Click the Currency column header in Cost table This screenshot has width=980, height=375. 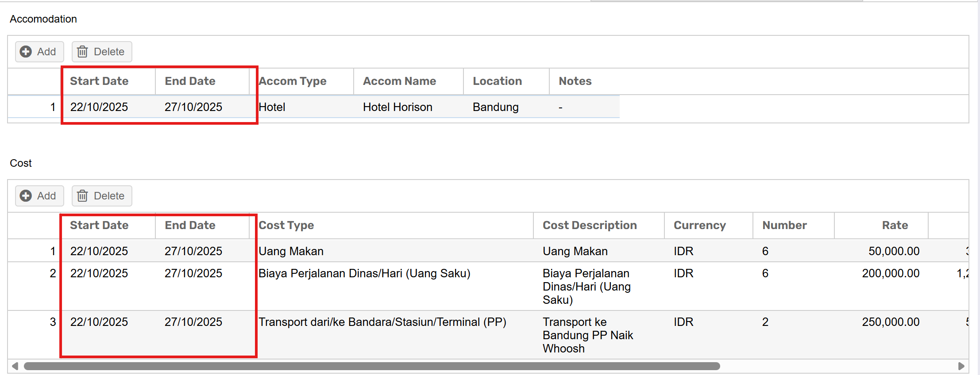click(699, 226)
